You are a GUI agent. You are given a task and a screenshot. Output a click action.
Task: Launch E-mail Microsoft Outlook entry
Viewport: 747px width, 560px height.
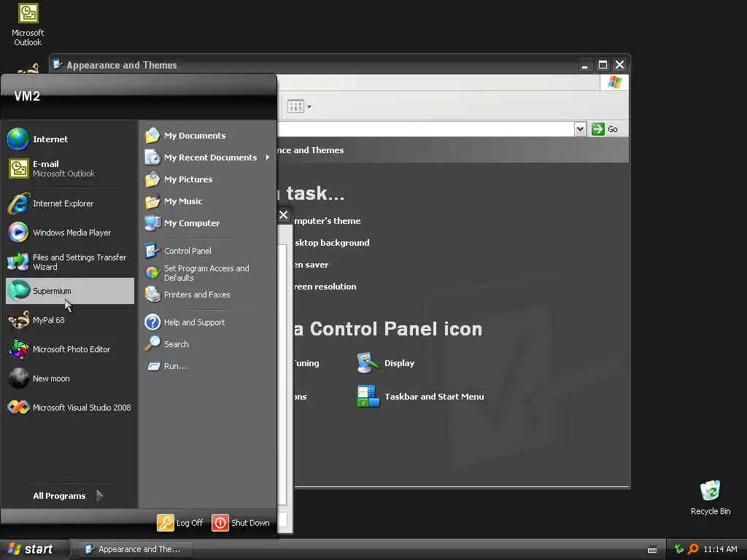[x=69, y=168]
